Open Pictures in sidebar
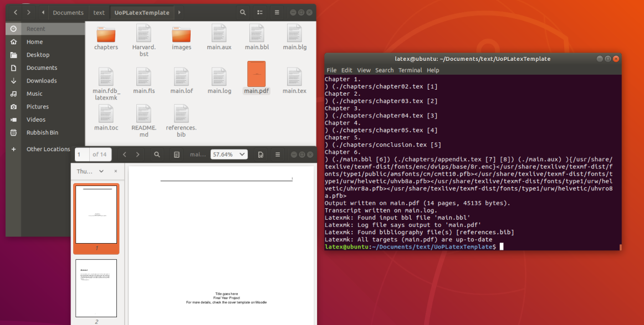 click(x=45, y=107)
